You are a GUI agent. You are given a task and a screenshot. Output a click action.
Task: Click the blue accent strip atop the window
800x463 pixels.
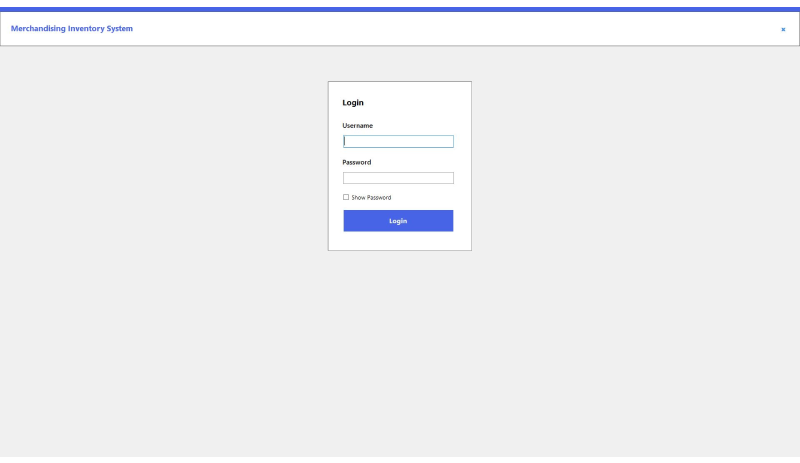click(x=400, y=9)
